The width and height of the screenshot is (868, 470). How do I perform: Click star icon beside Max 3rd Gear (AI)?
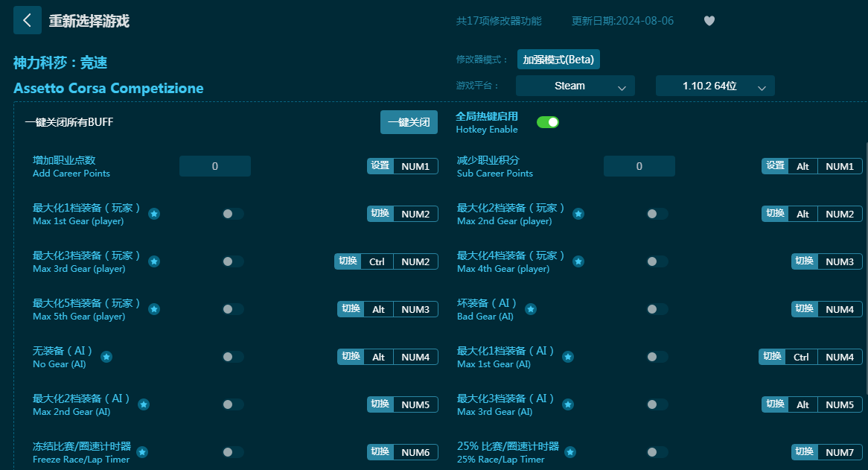(x=568, y=404)
